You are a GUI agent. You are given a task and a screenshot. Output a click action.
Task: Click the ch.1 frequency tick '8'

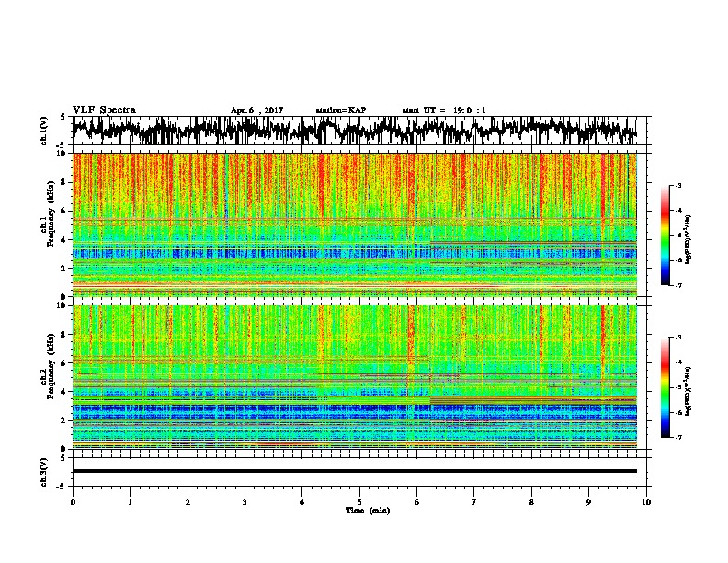(63, 182)
